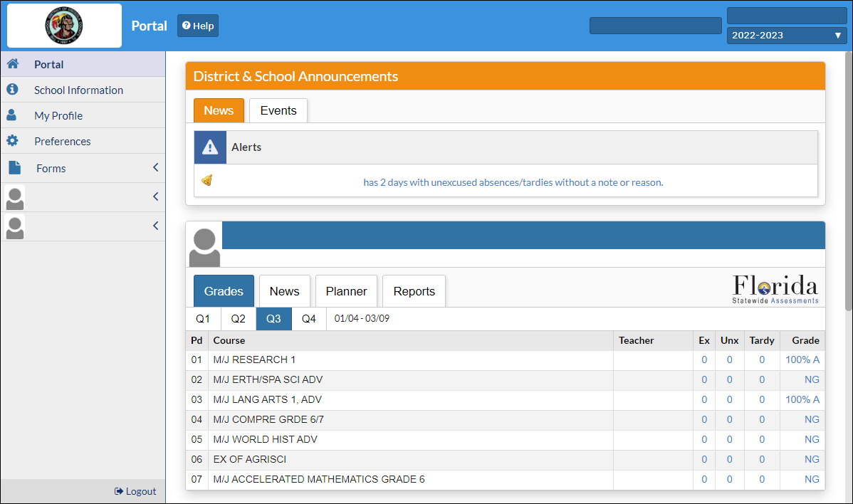Click the Florida Statewide Assessments logo

tap(775, 290)
